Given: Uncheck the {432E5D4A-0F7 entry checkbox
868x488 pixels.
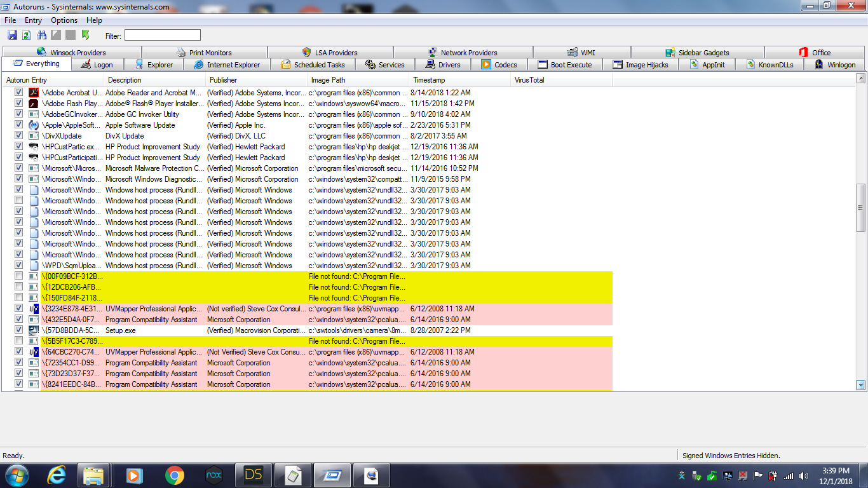Looking at the screenshot, I should pos(18,320).
